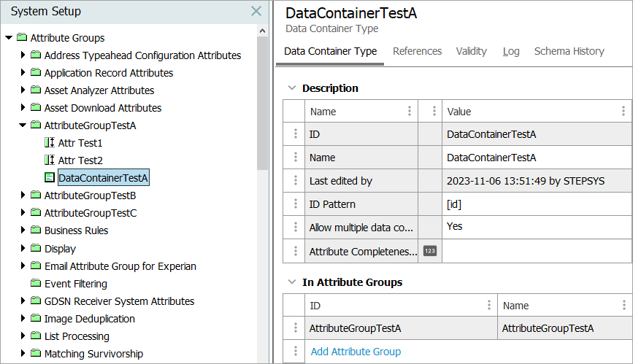Image resolution: width=633 pixels, height=364 pixels.
Task: Click the row handle dots beside ID Pattern
Action: click(x=295, y=204)
